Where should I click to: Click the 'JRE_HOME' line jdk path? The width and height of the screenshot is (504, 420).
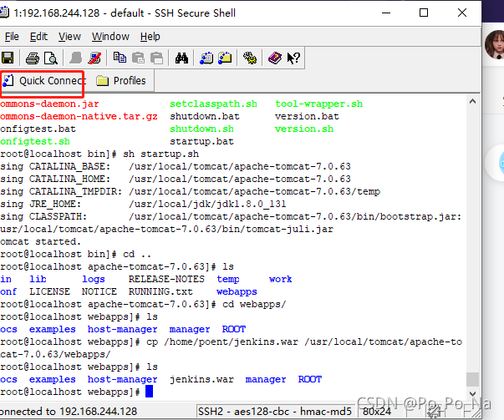[x=207, y=205]
